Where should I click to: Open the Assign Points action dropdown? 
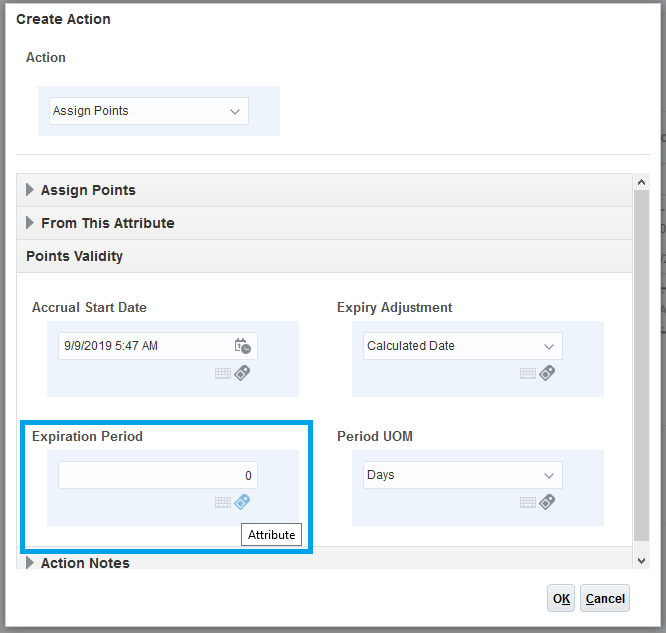pos(149,111)
